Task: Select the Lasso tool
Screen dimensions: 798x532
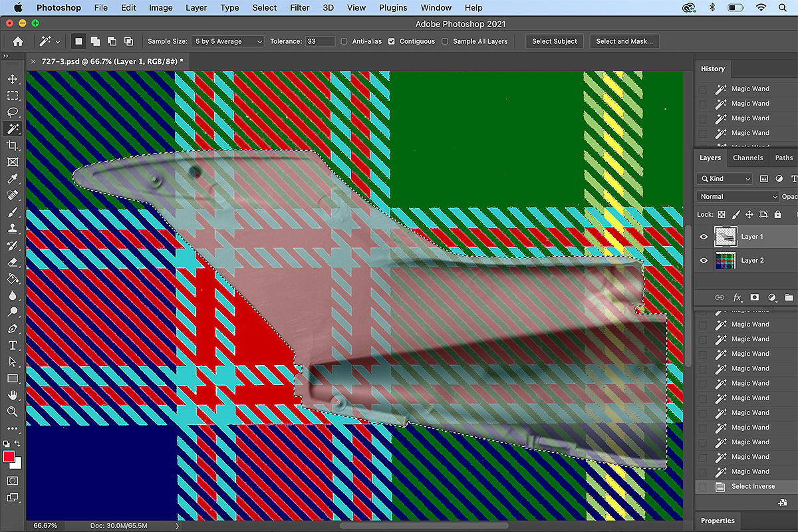Action: 13,112
